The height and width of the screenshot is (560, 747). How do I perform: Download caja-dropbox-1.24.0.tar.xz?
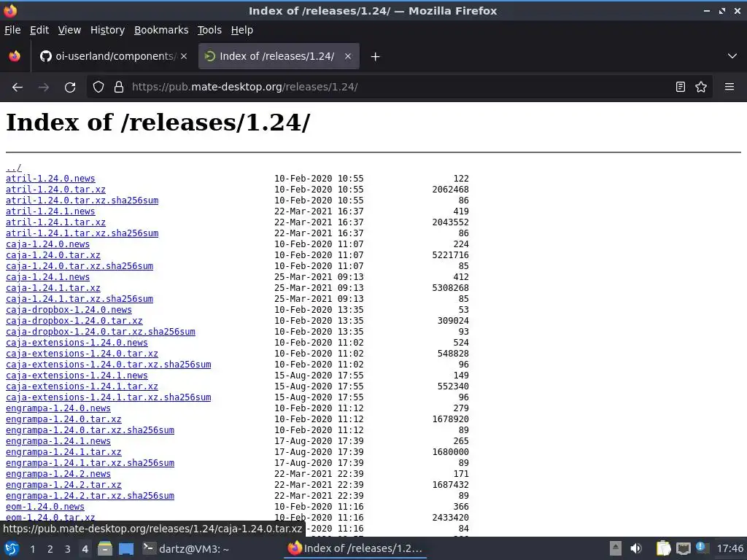(74, 321)
